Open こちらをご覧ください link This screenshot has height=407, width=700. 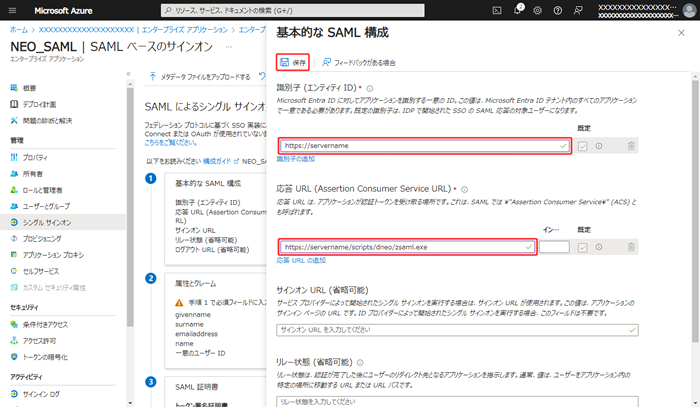click(x=171, y=143)
